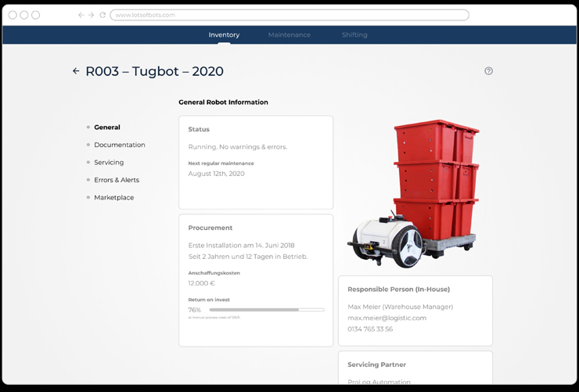Reload the page with refresh icon
This screenshot has height=392, width=579.
102,15
